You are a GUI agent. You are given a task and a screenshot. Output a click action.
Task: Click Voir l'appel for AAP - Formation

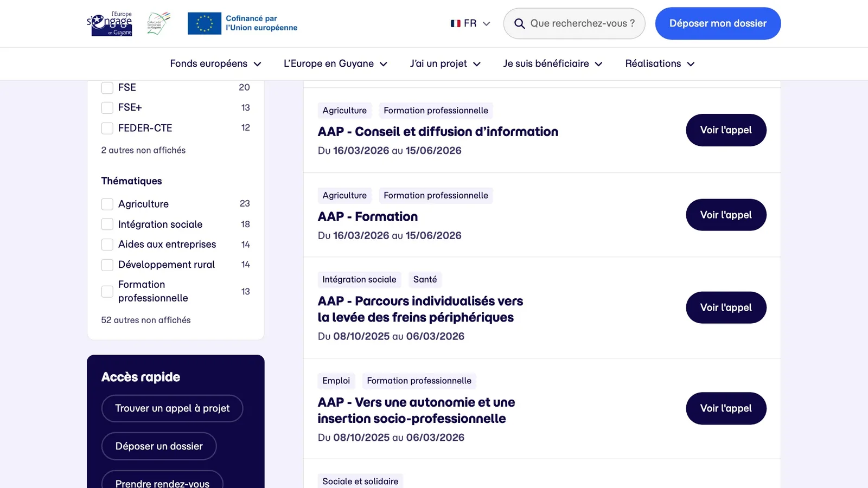point(726,215)
